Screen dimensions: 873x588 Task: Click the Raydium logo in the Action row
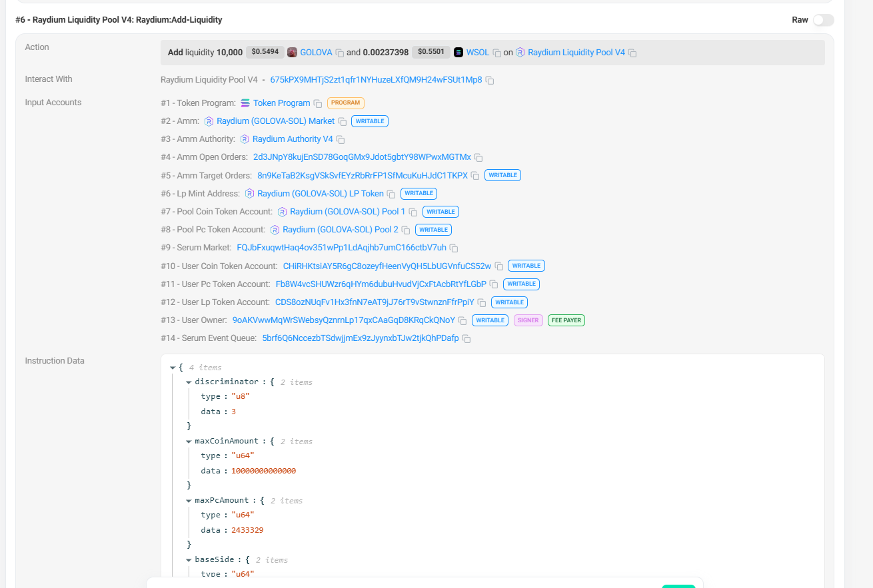[x=520, y=52]
